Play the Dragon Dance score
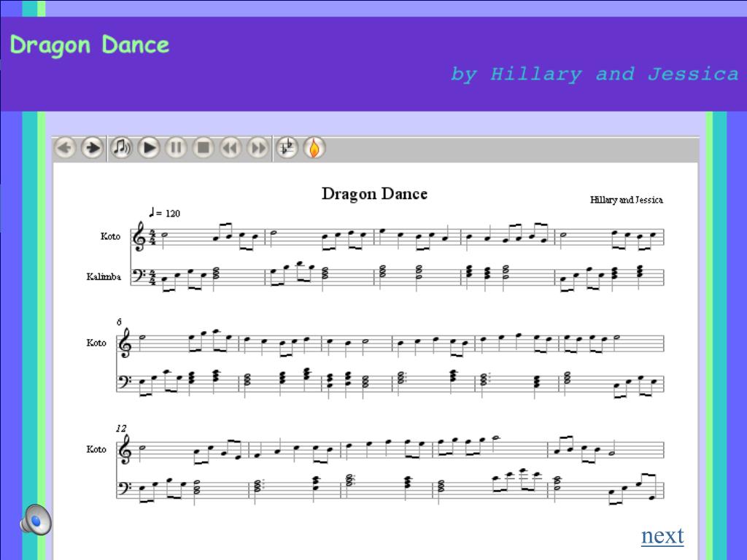 149,148
